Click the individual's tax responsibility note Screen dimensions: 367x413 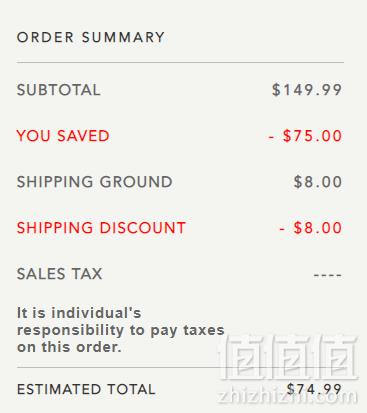pyautogui.click(x=120, y=330)
